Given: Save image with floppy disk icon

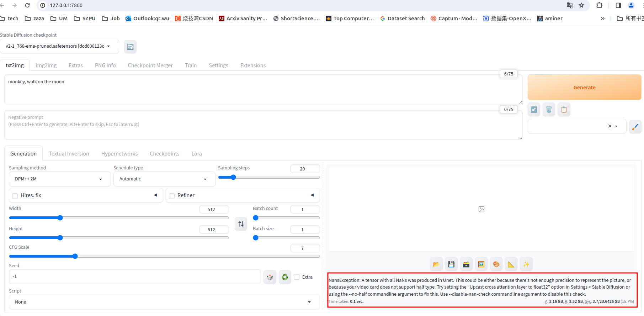Looking at the screenshot, I should point(451,264).
